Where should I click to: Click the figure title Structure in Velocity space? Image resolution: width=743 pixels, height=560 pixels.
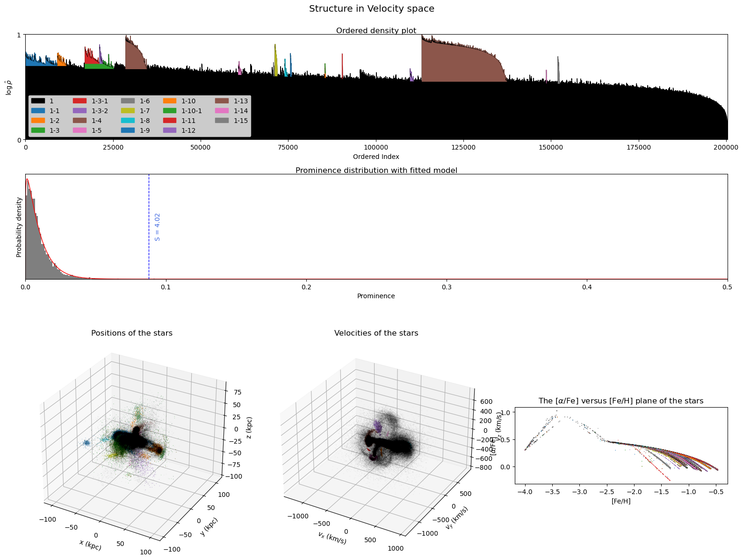point(372,8)
